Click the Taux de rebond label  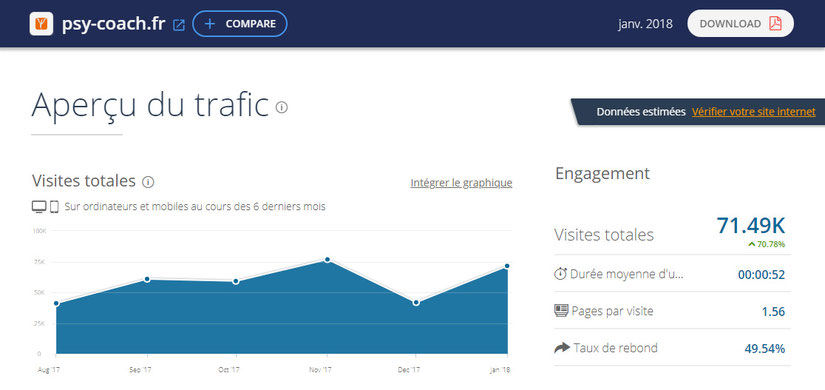click(616, 348)
